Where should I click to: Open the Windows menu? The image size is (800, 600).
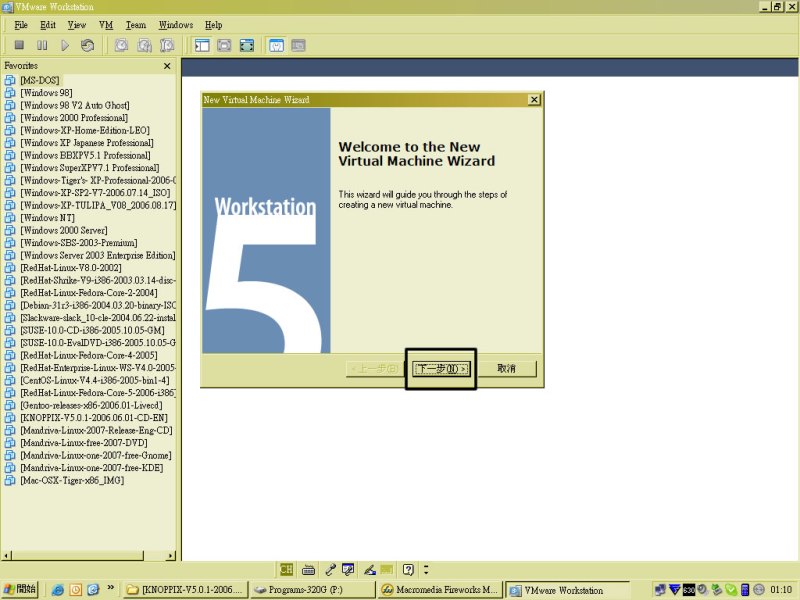[176, 25]
